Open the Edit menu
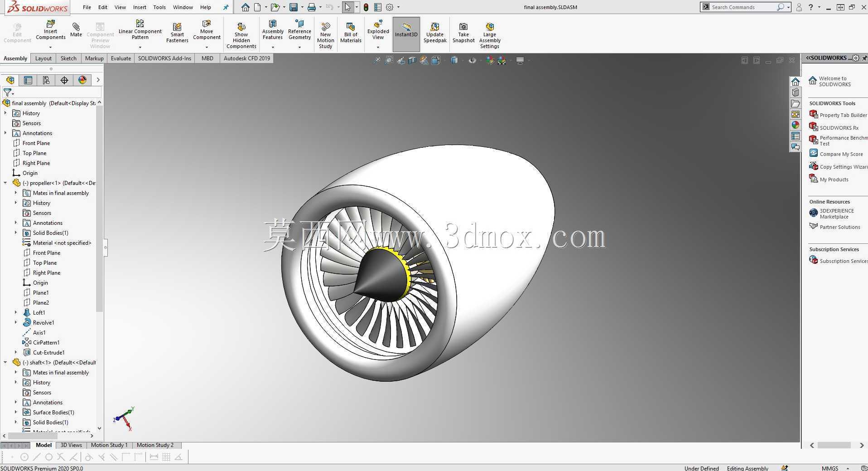 click(x=103, y=7)
